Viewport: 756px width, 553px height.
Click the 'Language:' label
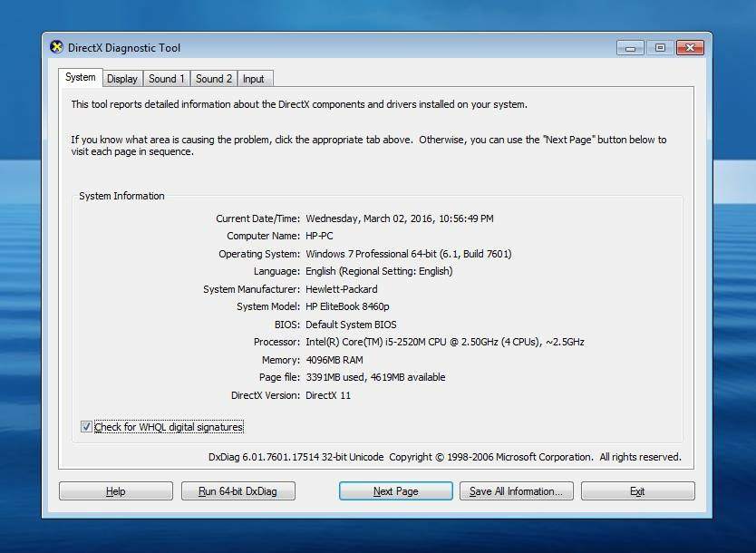click(x=276, y=271)
